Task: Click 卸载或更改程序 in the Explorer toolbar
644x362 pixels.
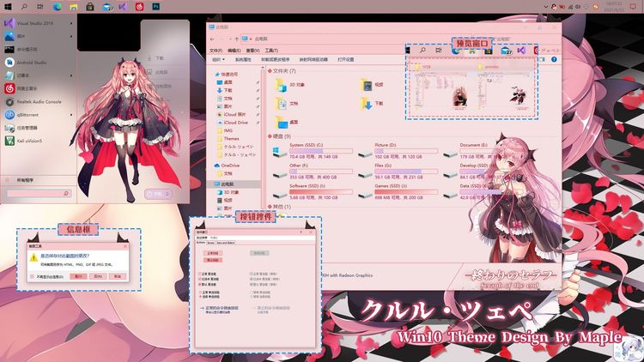Action: pos(275,59)
